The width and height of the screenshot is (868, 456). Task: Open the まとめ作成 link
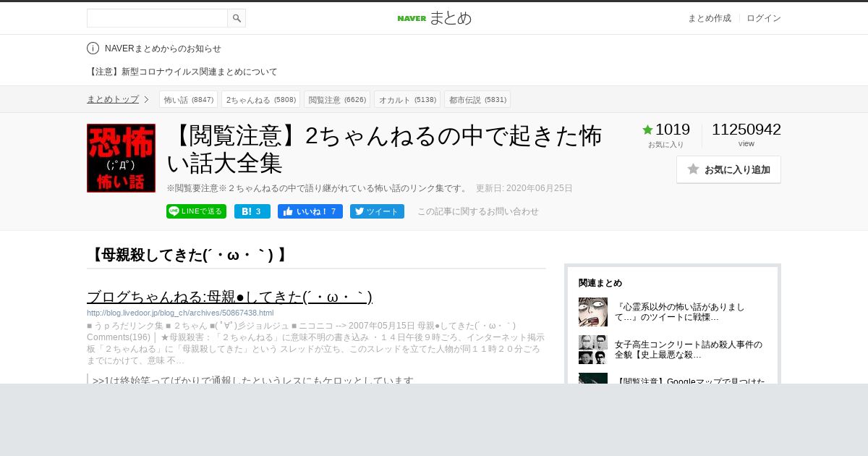click(x=709, y=18)
